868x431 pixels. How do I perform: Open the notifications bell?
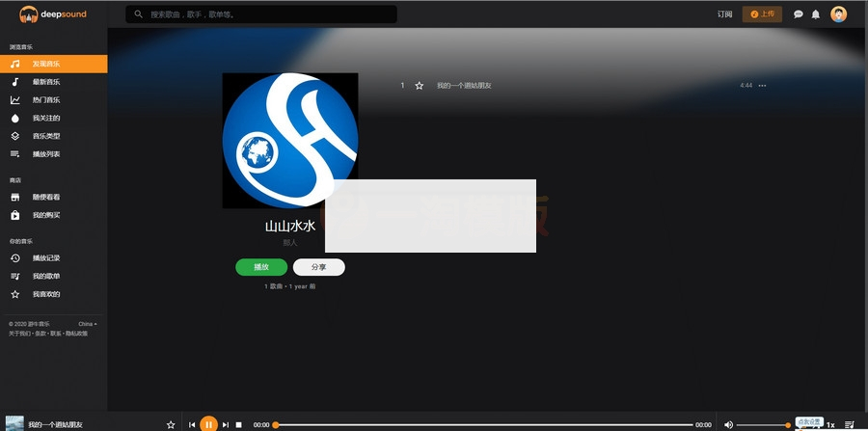[816, 14]
